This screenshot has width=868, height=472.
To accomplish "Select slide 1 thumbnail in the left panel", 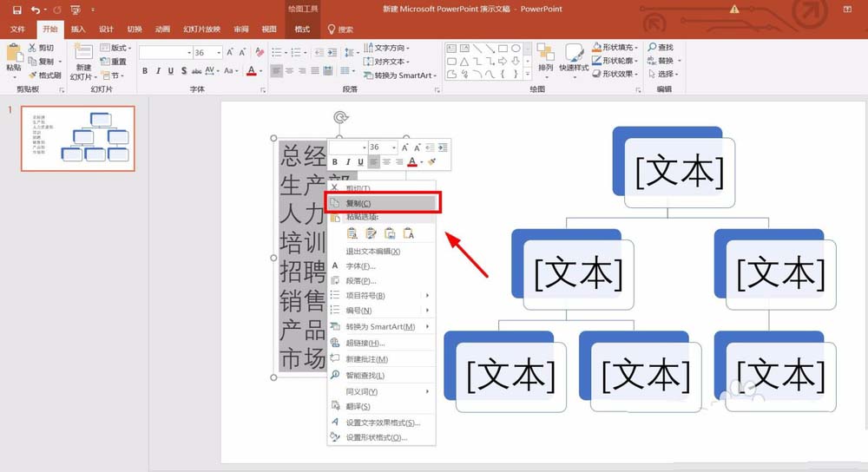I will (78, 138).
